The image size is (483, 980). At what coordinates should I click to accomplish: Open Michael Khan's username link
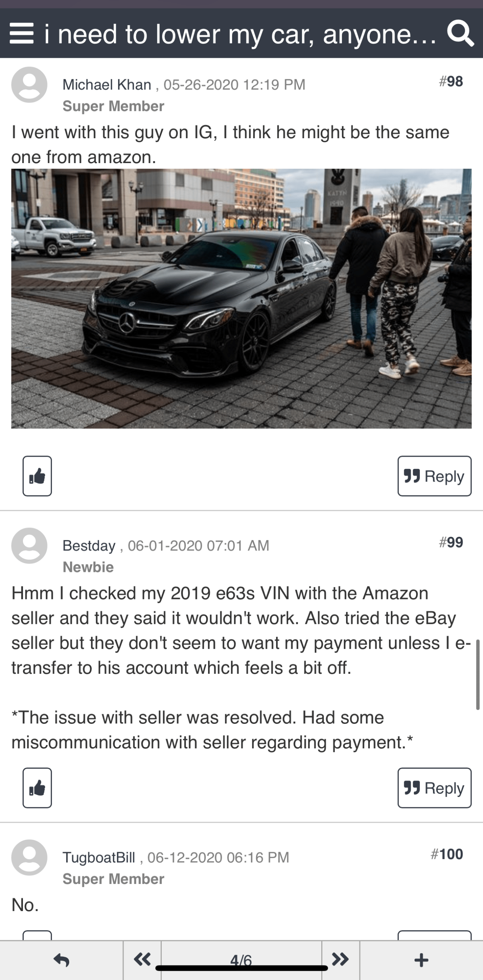(107, 85)
